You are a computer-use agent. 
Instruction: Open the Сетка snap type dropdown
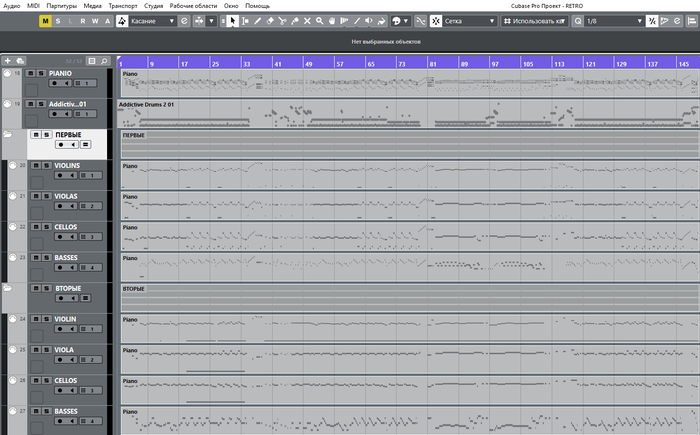464,20
